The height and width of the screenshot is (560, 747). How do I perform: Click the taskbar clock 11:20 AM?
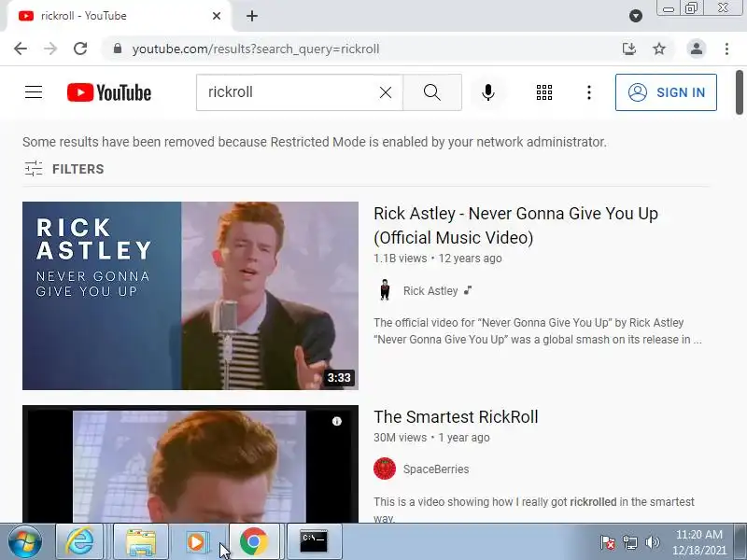point(698,542)
